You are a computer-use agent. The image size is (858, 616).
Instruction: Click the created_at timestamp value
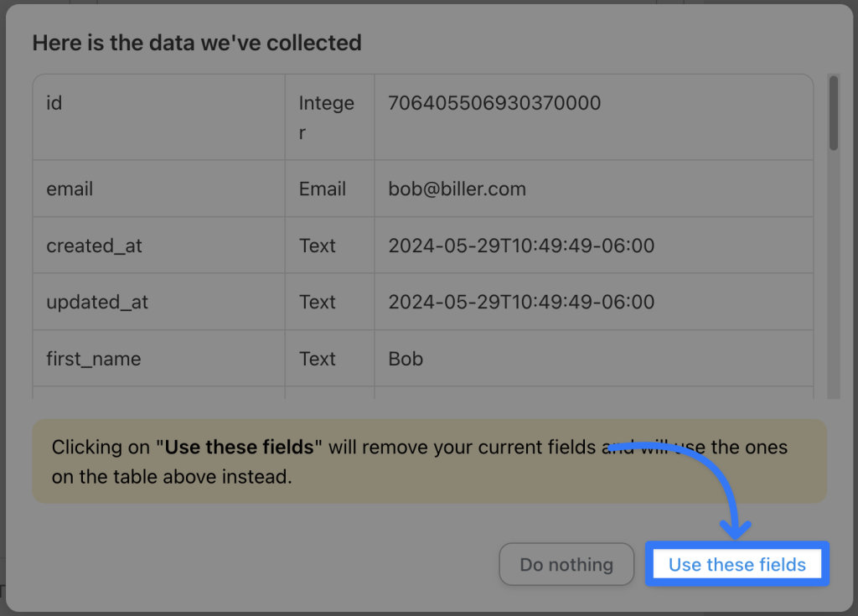click(x=521, y=246)
